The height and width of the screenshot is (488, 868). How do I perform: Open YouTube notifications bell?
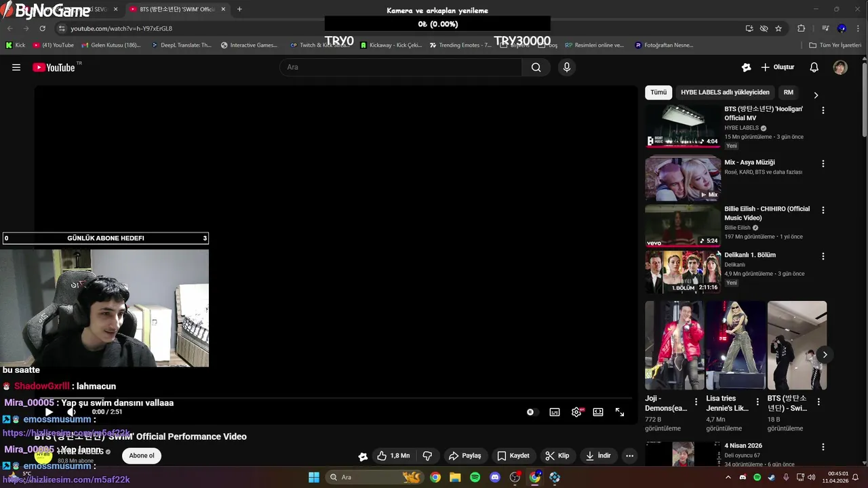[814, 67]
